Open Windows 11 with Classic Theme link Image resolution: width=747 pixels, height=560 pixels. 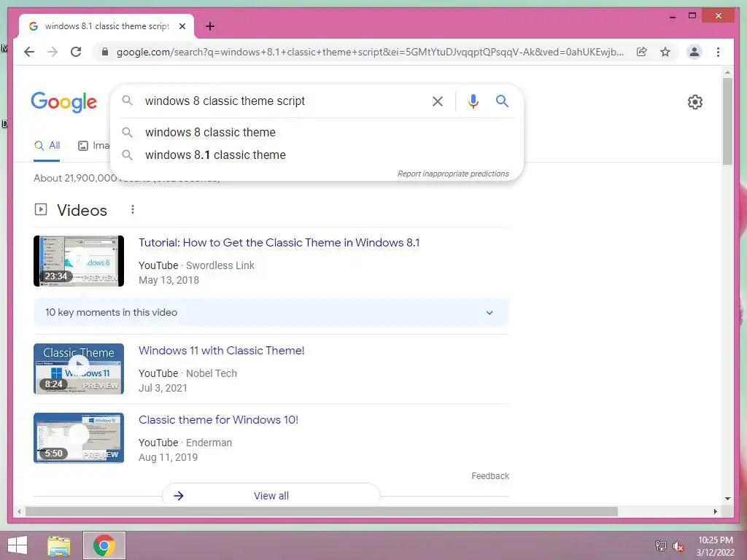222,351
